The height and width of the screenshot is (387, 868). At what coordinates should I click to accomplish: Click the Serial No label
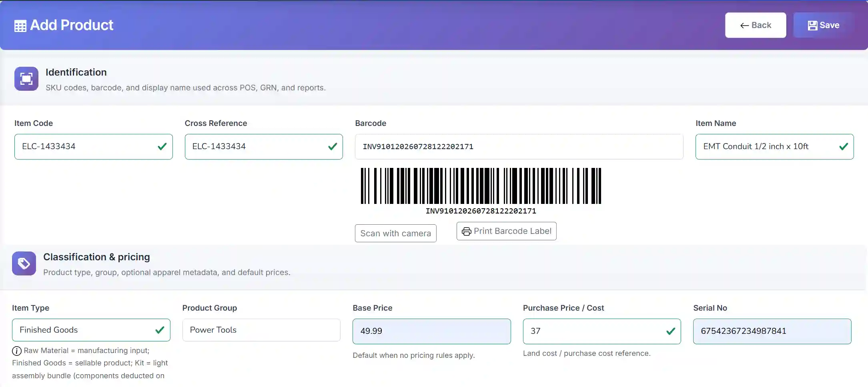pyautogui.click(x=710, y=308)
